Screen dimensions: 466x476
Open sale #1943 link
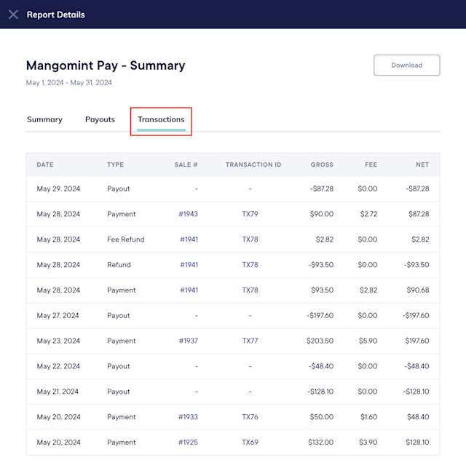tap(188, 214)
